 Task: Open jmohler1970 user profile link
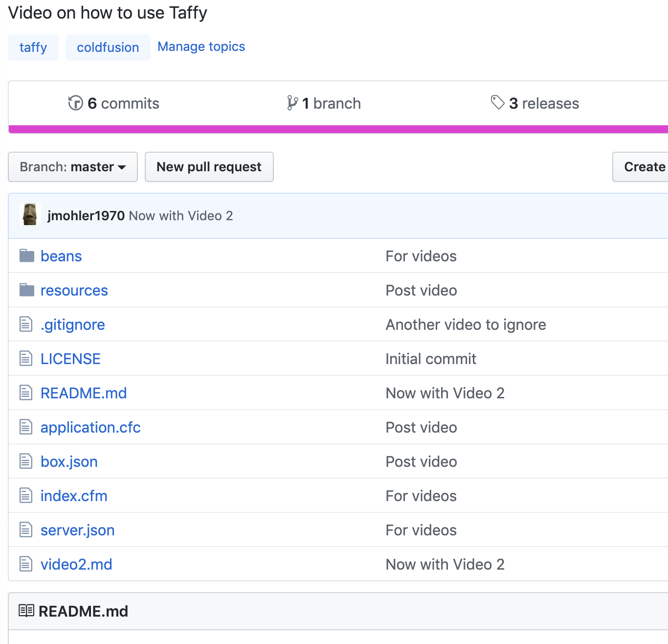86,216
